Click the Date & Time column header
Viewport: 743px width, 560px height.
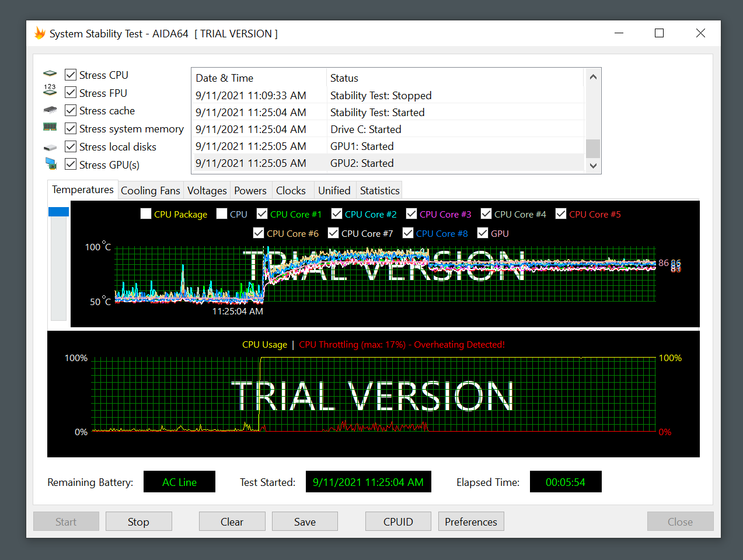point(259,78)
